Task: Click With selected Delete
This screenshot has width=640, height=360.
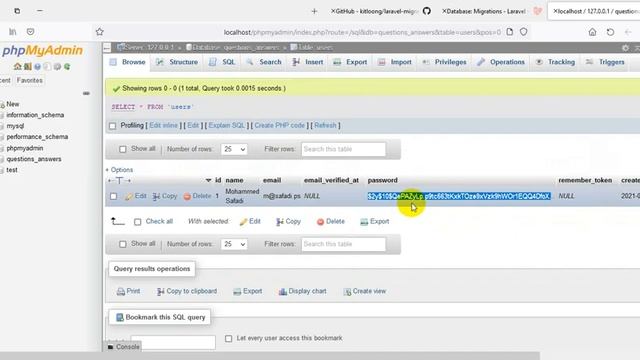Action: pos(331,221)
